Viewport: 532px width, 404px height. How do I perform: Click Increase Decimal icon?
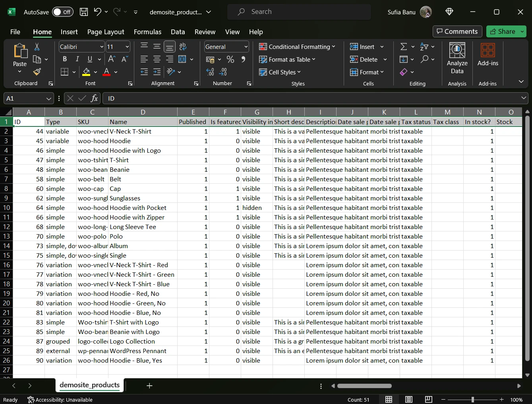[x=210, y=72]
